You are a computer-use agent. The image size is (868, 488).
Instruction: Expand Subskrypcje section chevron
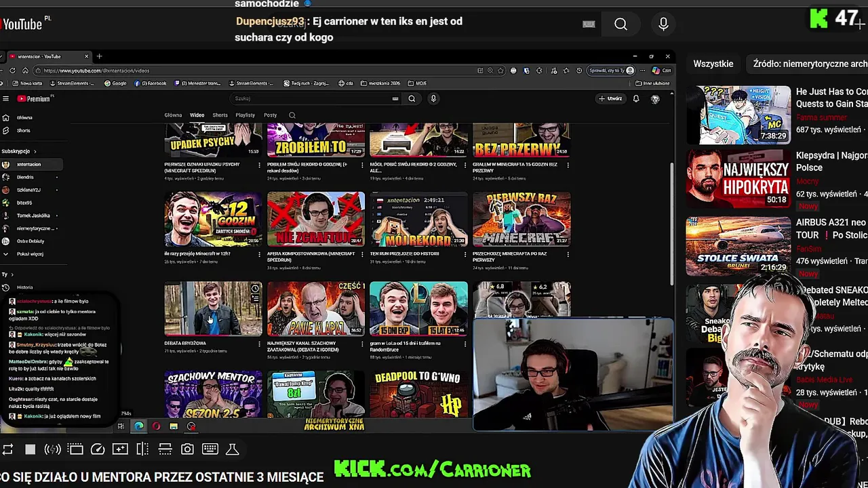[x=35, y=151]
